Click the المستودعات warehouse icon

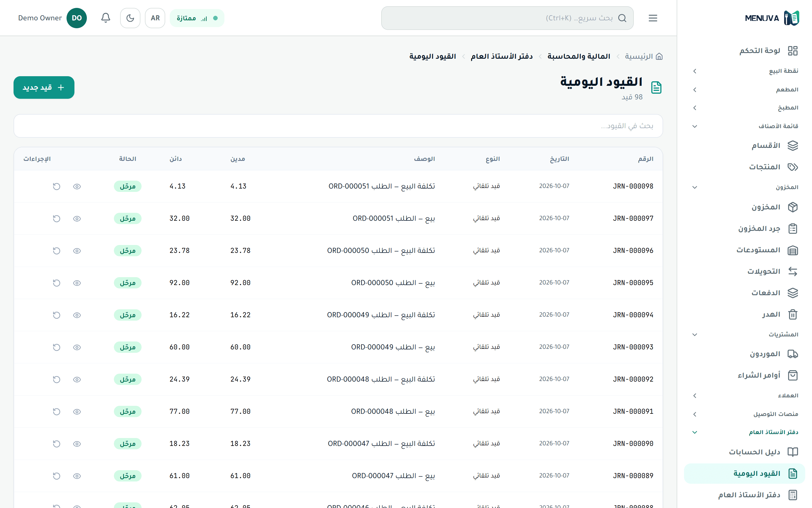coord(793,250)
